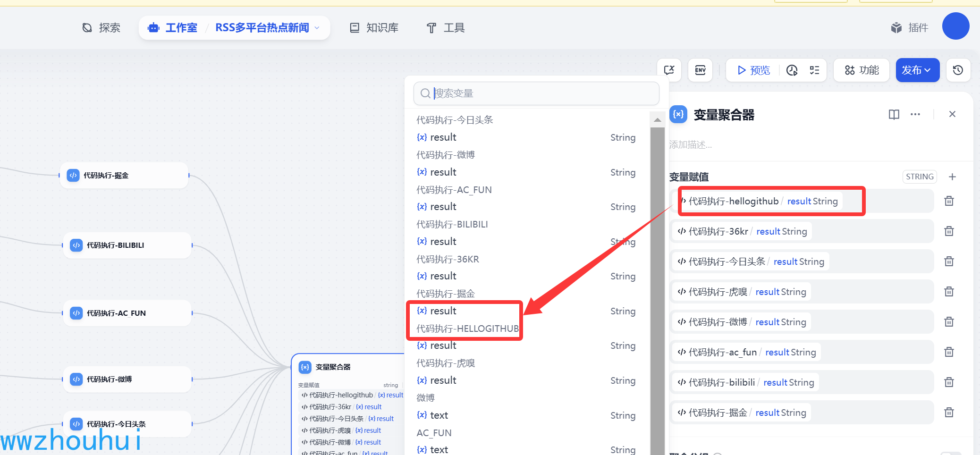Select result under 代码执行-微博 in list
Screen dimensions: 980x455
[526, 172]
